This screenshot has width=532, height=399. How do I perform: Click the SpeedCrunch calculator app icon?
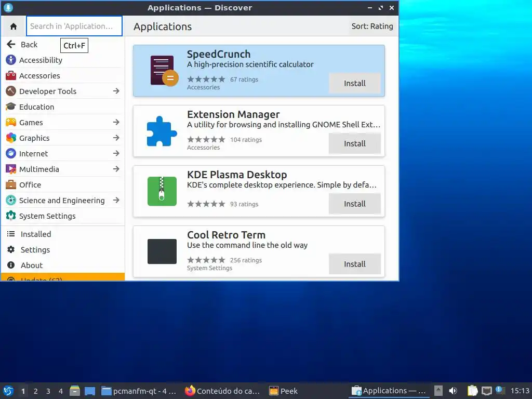164,71
